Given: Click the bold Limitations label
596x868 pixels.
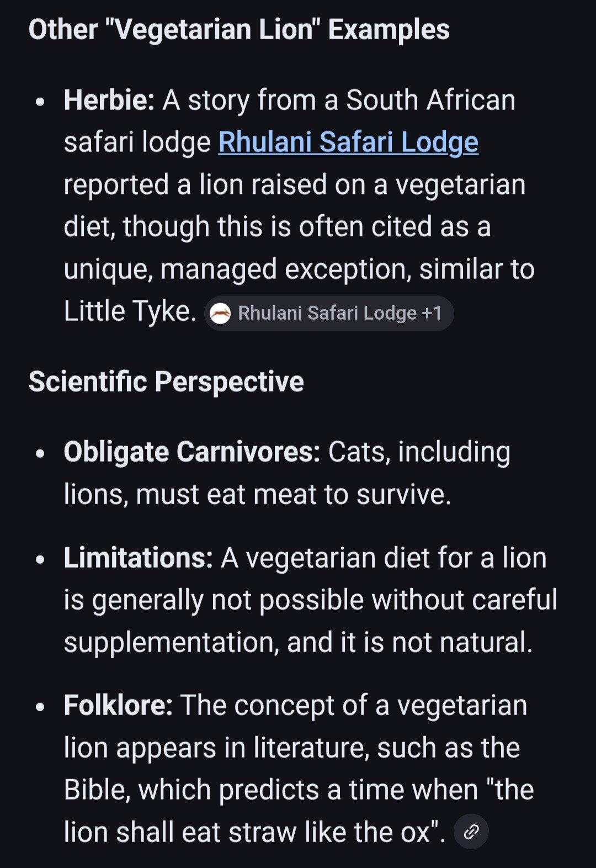Looking at the screenshot, I should pyautogui.click(x=138, y=558).
